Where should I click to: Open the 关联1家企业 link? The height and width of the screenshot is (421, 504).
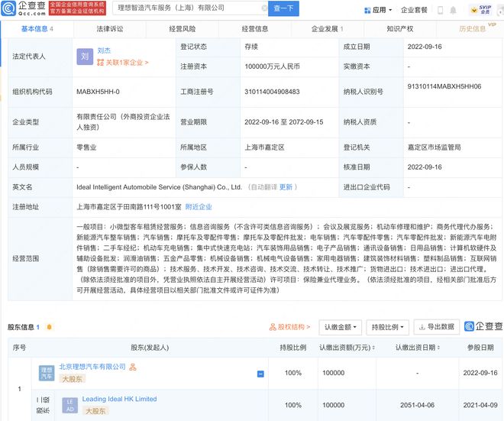point(123,63)
